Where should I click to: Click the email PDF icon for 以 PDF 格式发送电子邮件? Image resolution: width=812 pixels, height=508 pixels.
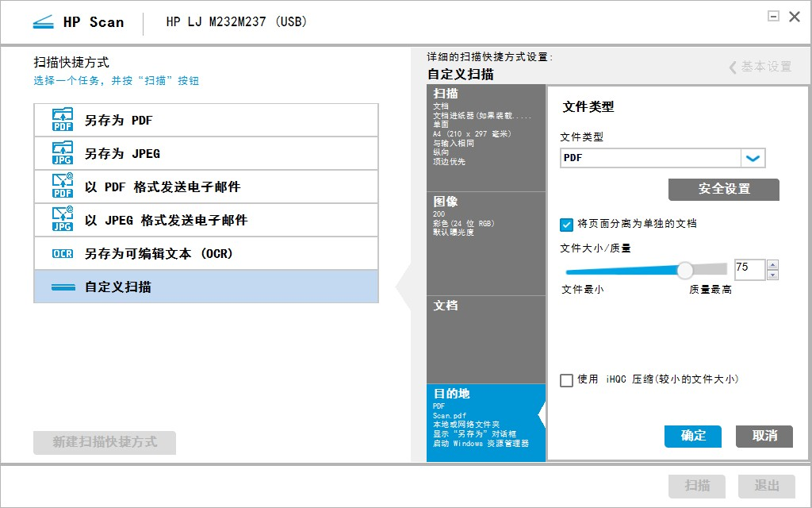pyautogui.click(x=63, y=186)
